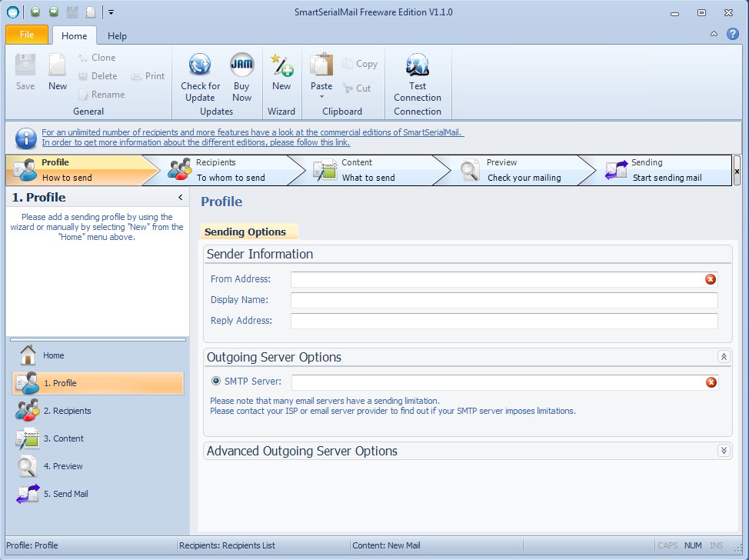Open 5. Send Mail in sidebar
The width and height of the screenshot is (749, 560).
pos(65,494)
